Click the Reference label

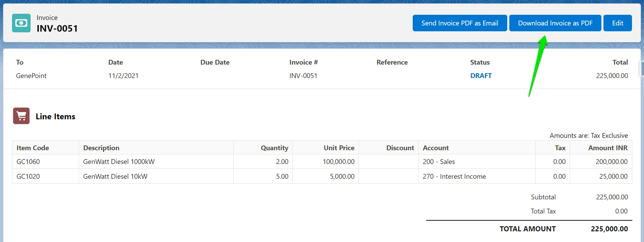coord(392,62)
